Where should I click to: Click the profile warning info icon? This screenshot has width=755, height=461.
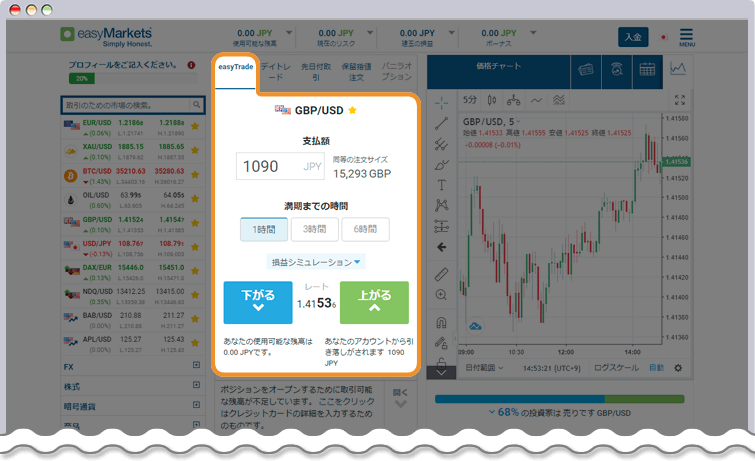tap(191, 65)
